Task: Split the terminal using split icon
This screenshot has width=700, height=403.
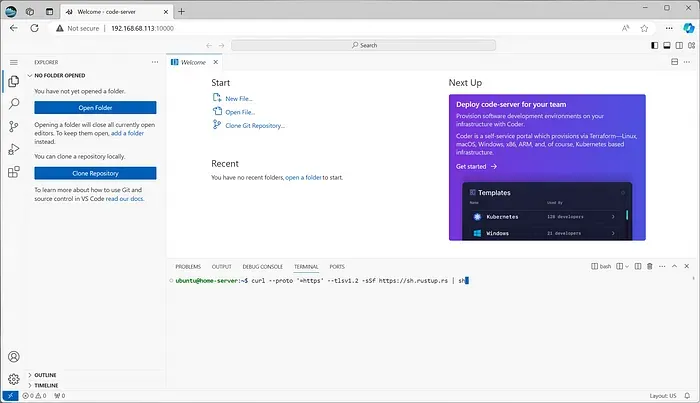Action: click(638, 266)
